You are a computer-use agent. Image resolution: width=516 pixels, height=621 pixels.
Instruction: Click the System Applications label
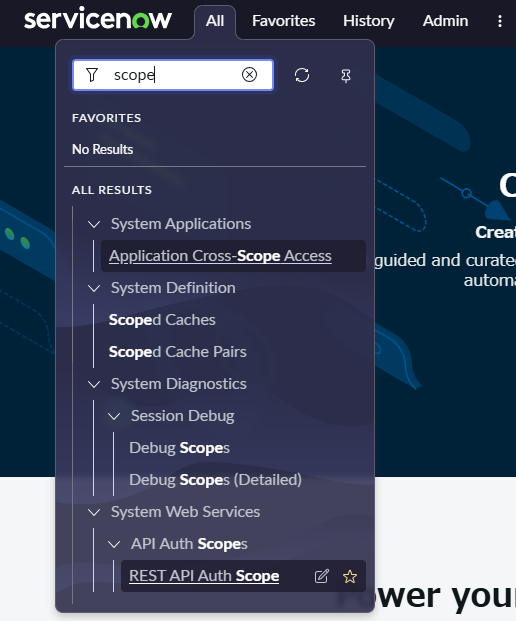point(181,224)
